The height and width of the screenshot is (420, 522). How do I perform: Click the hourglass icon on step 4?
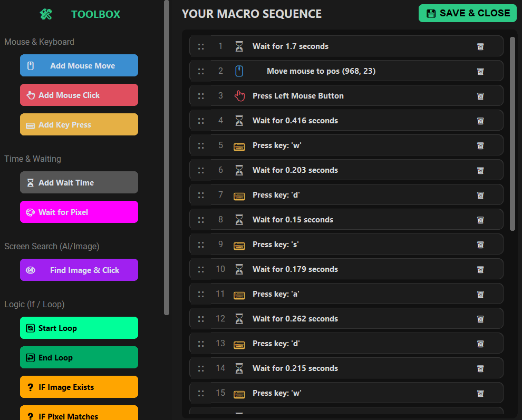point(239,121)
